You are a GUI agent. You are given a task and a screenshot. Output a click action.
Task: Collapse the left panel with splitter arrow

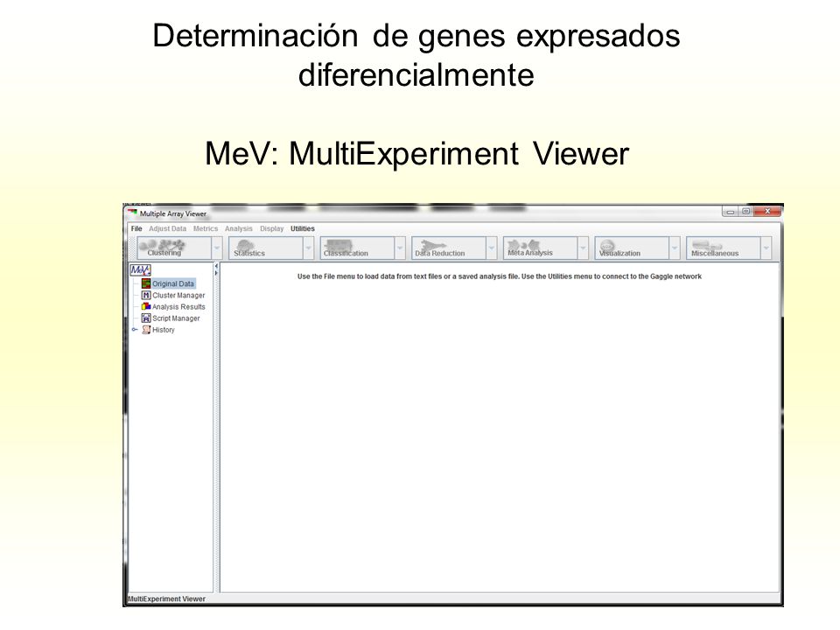coord(216,266)
